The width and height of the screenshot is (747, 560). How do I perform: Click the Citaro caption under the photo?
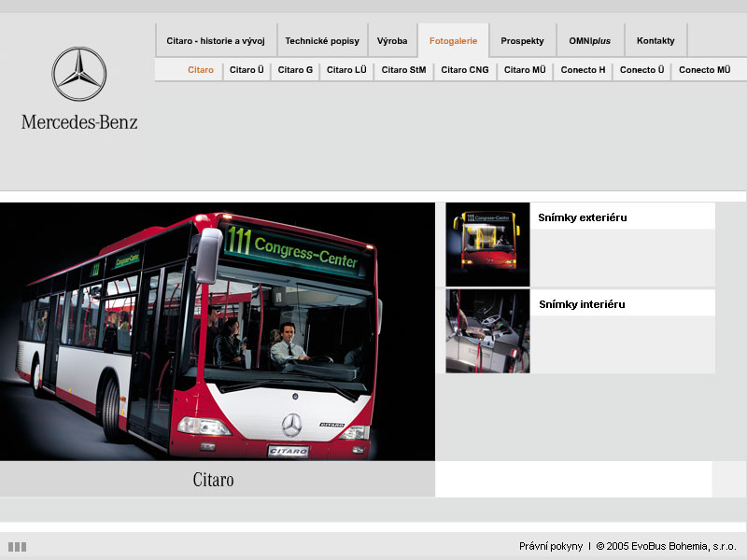(213, 480)
